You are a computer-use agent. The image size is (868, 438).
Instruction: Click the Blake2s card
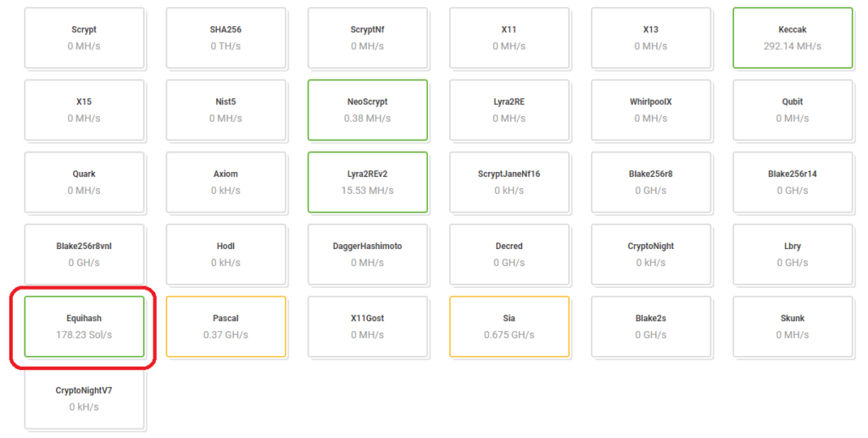650,326
